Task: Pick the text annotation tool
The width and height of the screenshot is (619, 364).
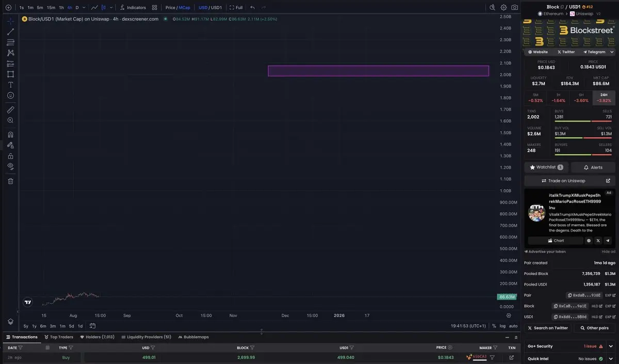Action: 10,85
